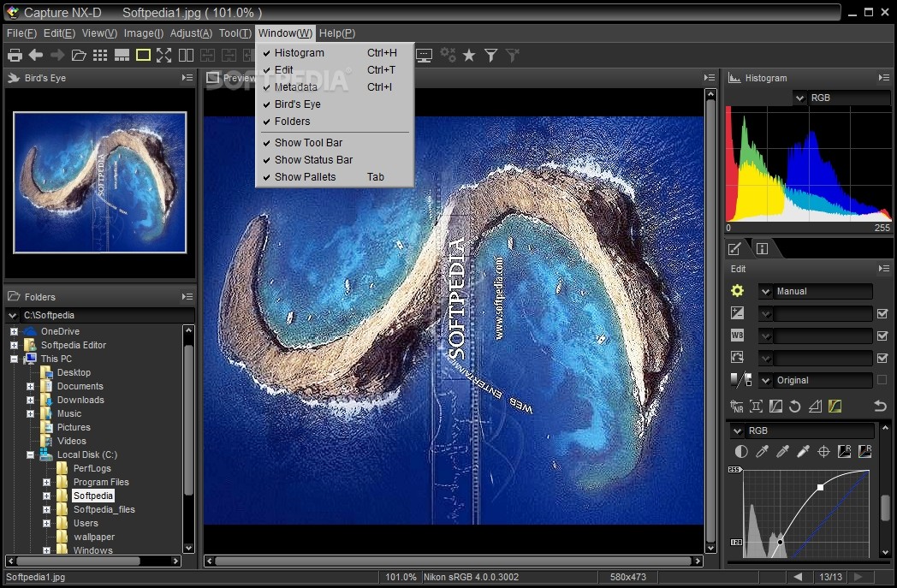
Task: Open the Folders panel options menu
Action: pos(187,296)
